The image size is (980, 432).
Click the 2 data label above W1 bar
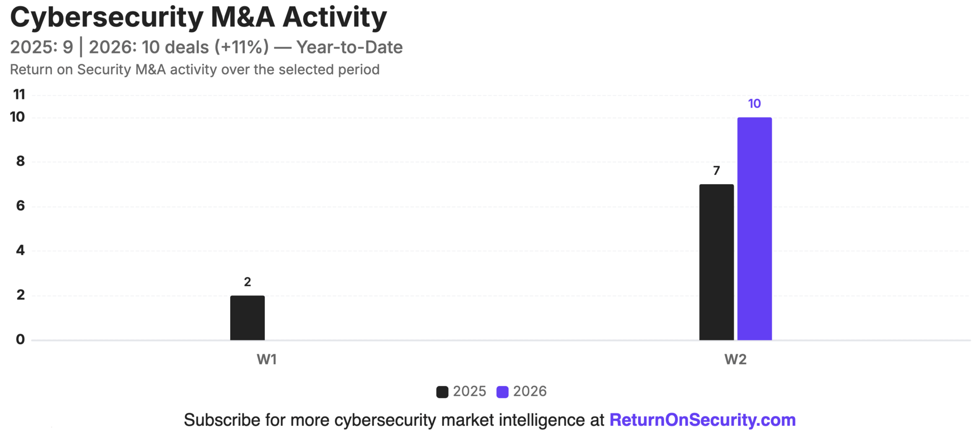(248, 282)
